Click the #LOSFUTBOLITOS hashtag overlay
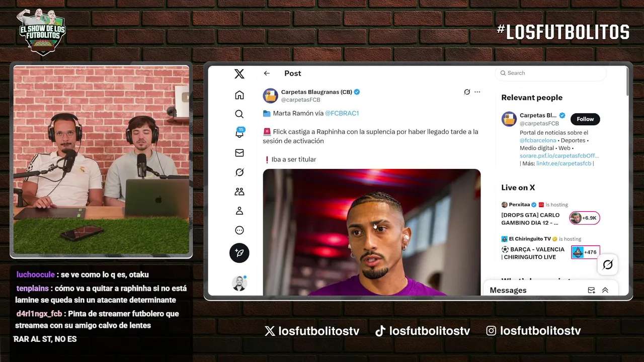The image size is (644, 362). pyautogui.click(x=562, y=32)
